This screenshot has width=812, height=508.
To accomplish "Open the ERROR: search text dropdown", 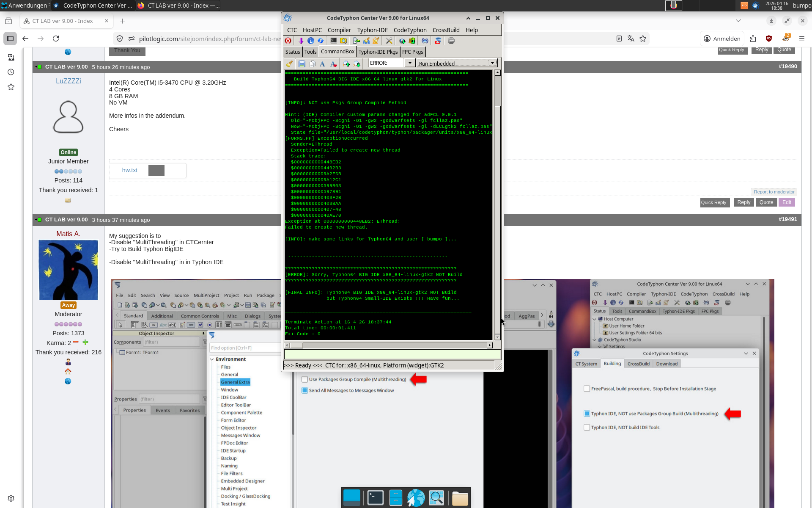I will (x=409, y=63).
